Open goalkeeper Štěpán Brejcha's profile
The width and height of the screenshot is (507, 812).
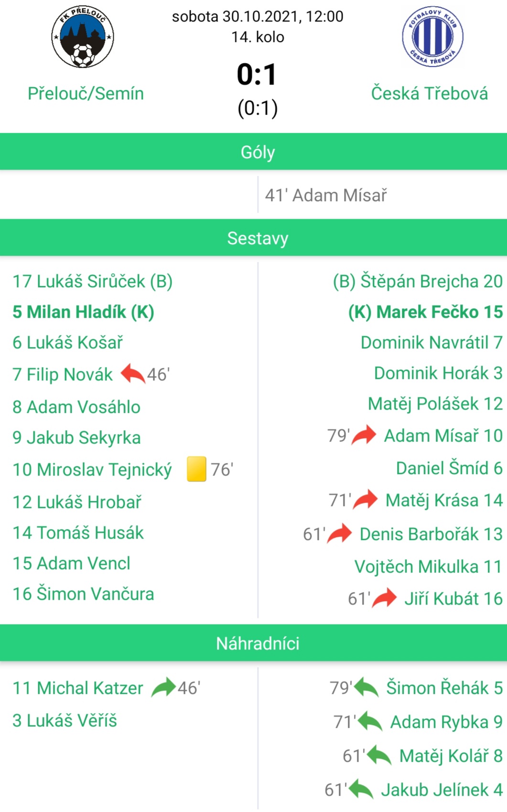(418, 281)
